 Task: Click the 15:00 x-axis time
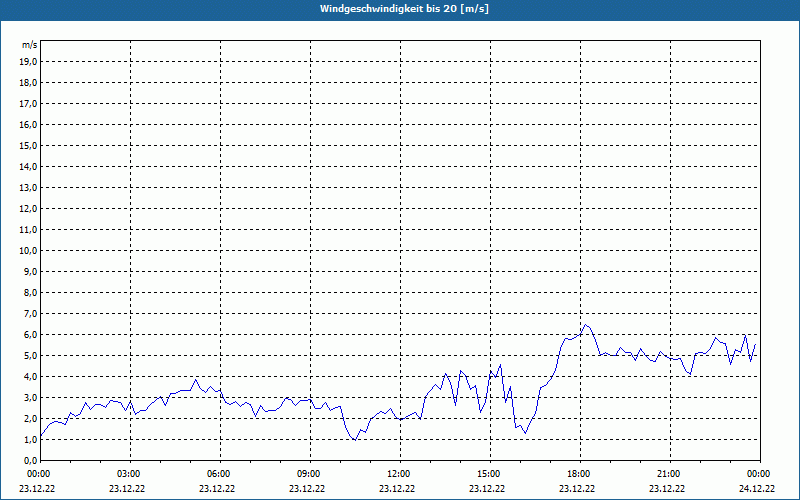pos(490,473)
